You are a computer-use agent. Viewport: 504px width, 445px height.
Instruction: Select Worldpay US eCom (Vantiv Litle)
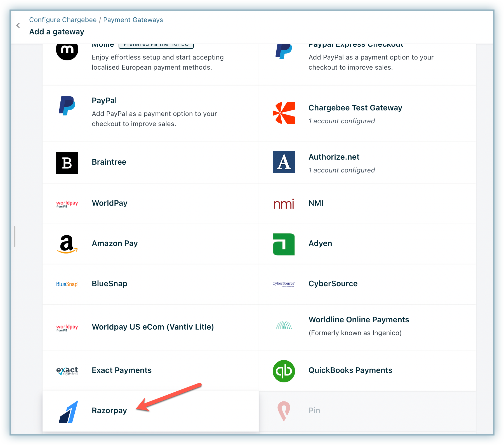point(153,327)
